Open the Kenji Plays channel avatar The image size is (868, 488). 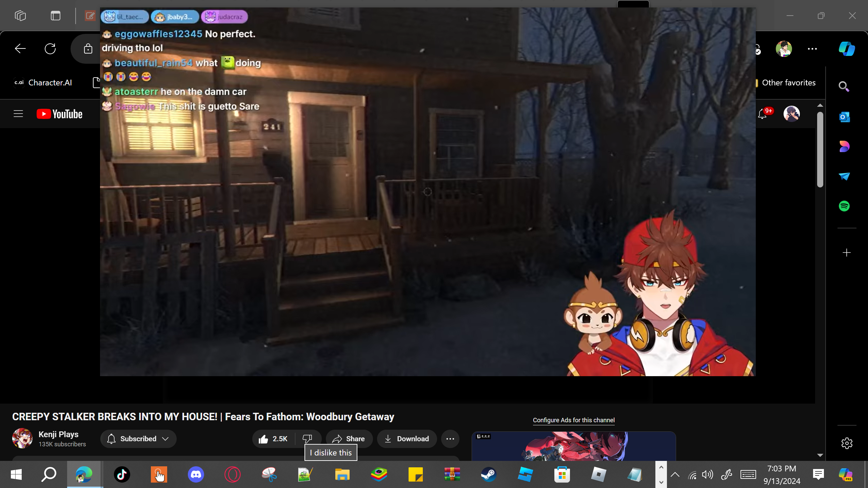pyautogui.click(x=22, y=438)
